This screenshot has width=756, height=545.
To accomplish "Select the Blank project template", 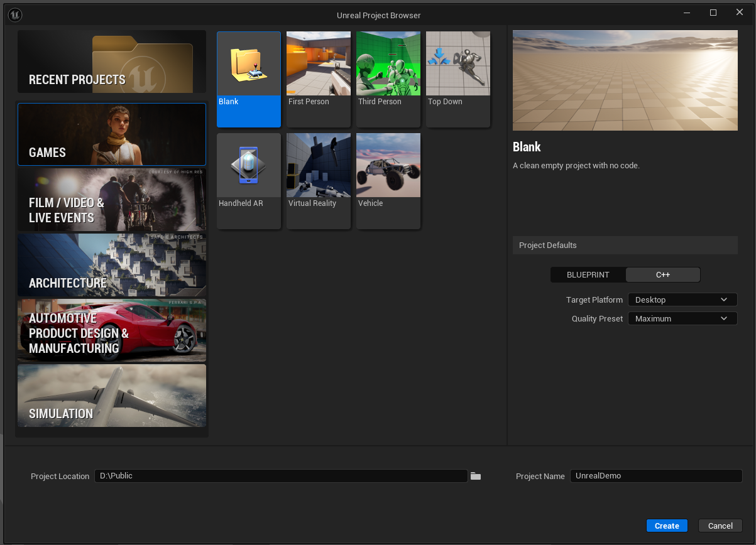I will pos(249,79).
